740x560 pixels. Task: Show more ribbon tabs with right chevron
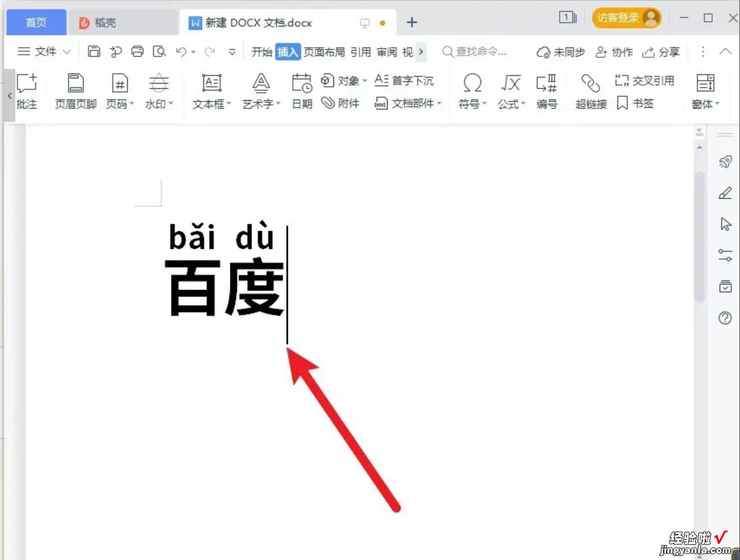point(421,51)
